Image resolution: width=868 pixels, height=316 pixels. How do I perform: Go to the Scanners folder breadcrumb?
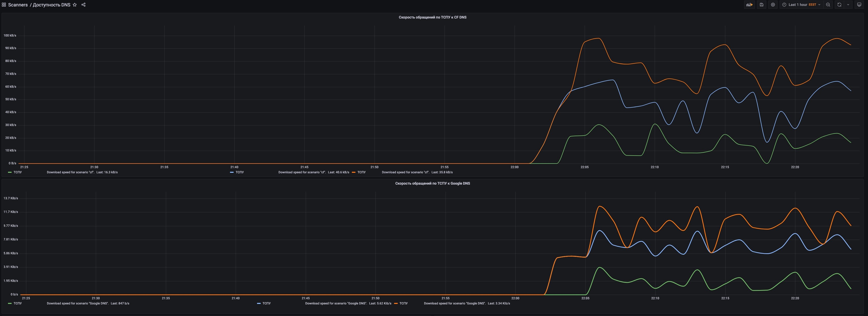click(x=18, y=5)
